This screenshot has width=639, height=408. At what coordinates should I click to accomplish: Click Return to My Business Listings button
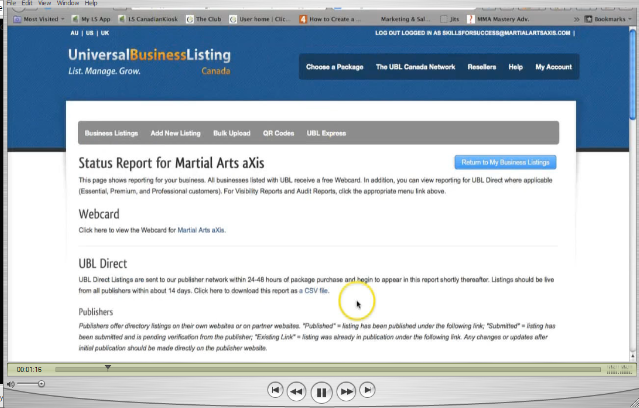(x=505, y=162)
